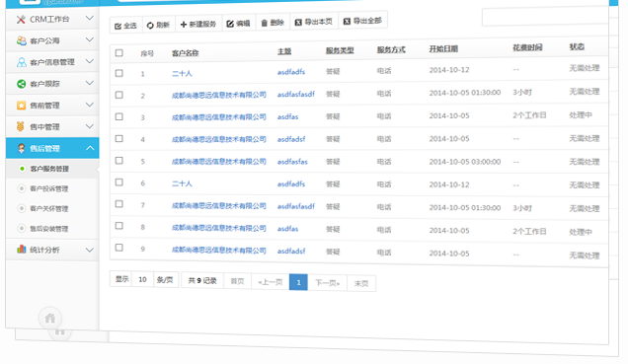Image resolution: width=628 pixels, height=364 pixels.
Task: Open the asdfas subject link in row 3
Action: (x=287, y=116)
